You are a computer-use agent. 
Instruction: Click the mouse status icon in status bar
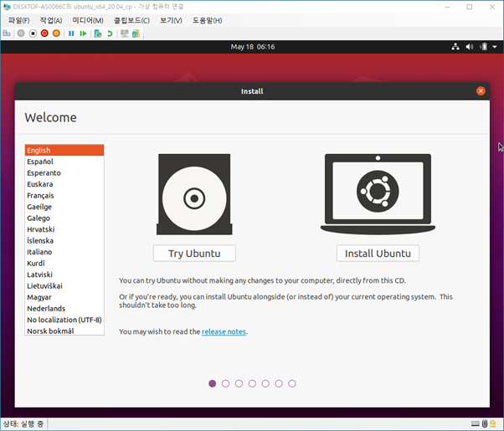click(485, 424)
